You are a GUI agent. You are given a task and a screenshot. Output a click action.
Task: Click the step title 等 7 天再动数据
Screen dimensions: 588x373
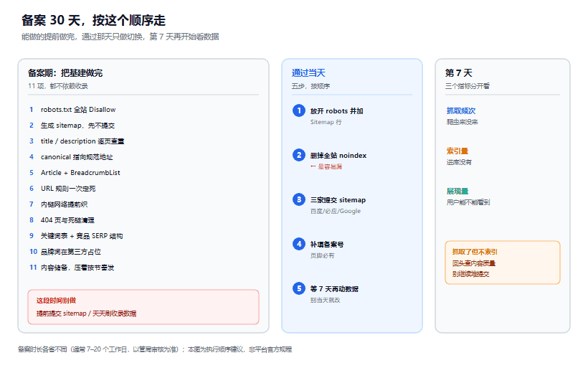(334, 289)
